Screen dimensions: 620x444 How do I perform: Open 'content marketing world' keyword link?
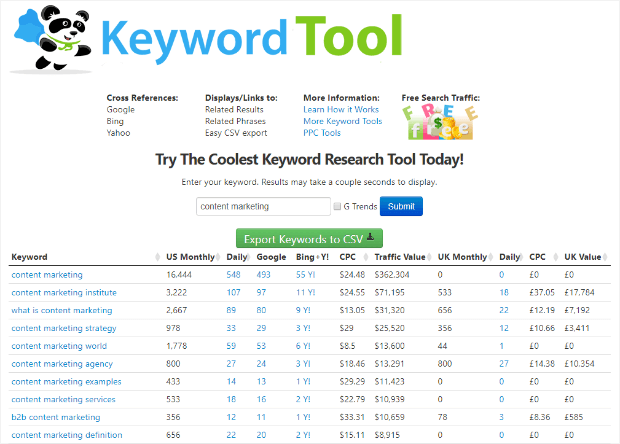59,346
